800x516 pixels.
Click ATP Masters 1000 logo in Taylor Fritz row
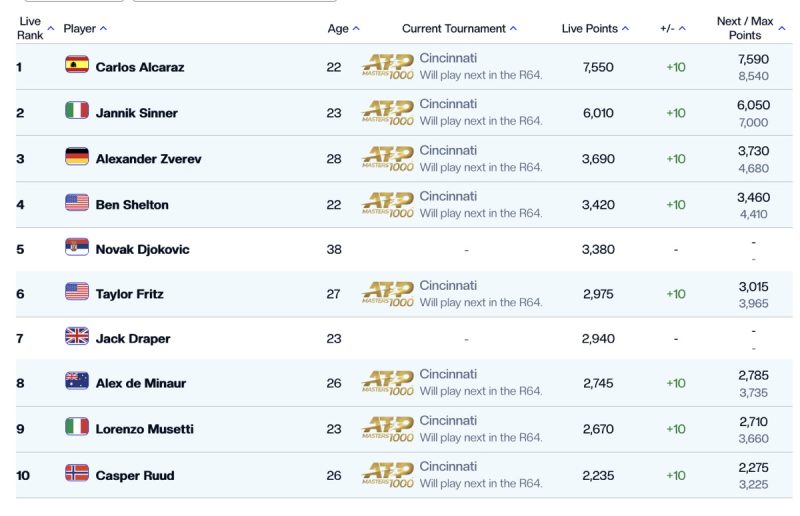pos(388,294)
